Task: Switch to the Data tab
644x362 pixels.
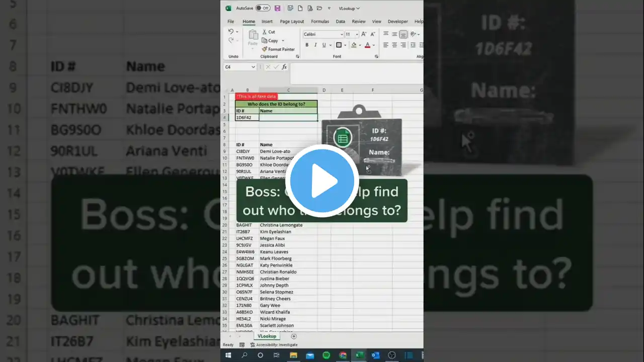Action: pos(341,22)
